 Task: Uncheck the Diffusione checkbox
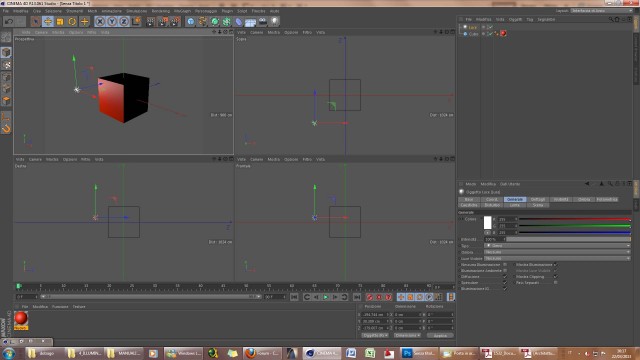505,277
